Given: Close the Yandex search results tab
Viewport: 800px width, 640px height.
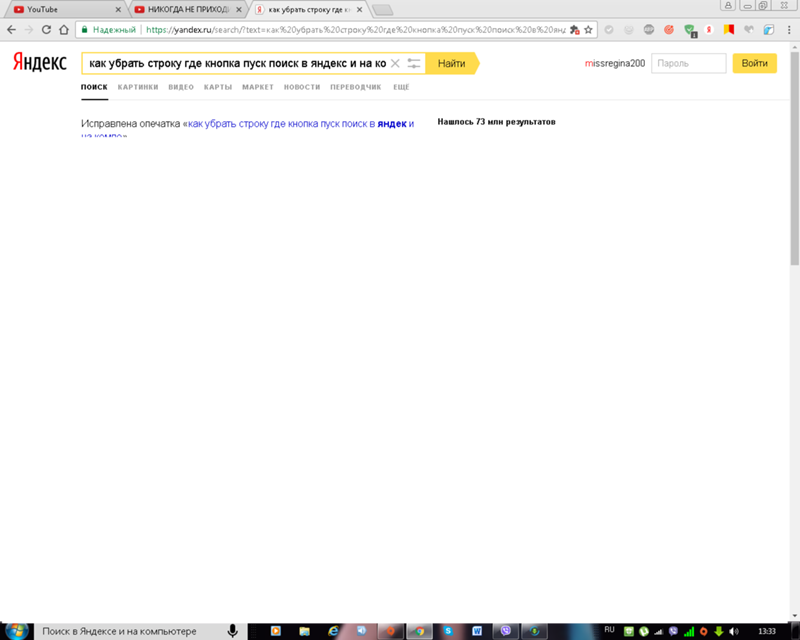Looking at the screenshot, I should [x=359, y=9].
